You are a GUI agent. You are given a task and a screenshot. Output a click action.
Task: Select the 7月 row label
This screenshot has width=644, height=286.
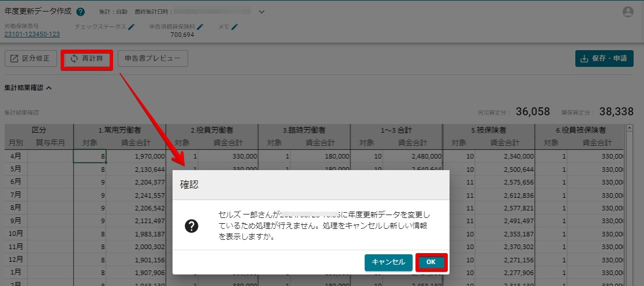coord(16,195)
